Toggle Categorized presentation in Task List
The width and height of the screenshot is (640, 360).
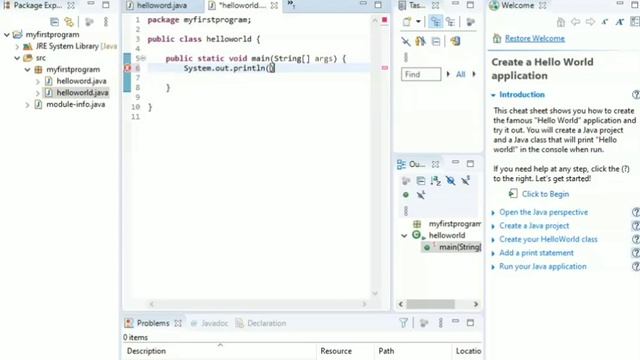point(436,22)
